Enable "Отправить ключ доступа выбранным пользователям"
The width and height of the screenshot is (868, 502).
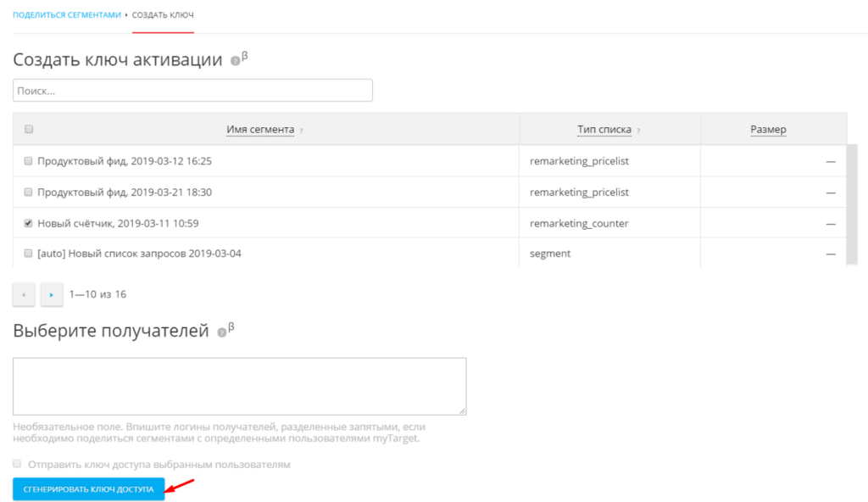pos(18,465)
